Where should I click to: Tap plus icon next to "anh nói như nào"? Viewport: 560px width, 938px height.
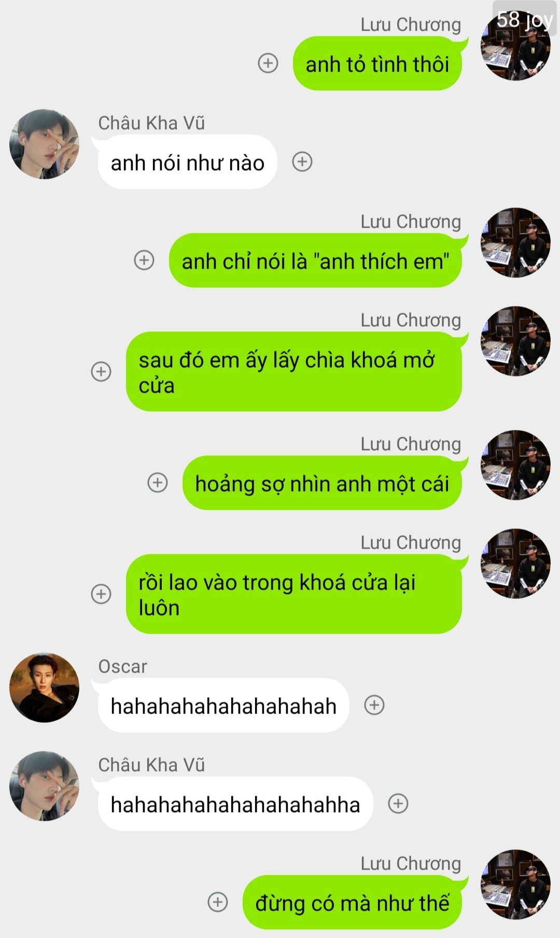(x=302, y=162)
